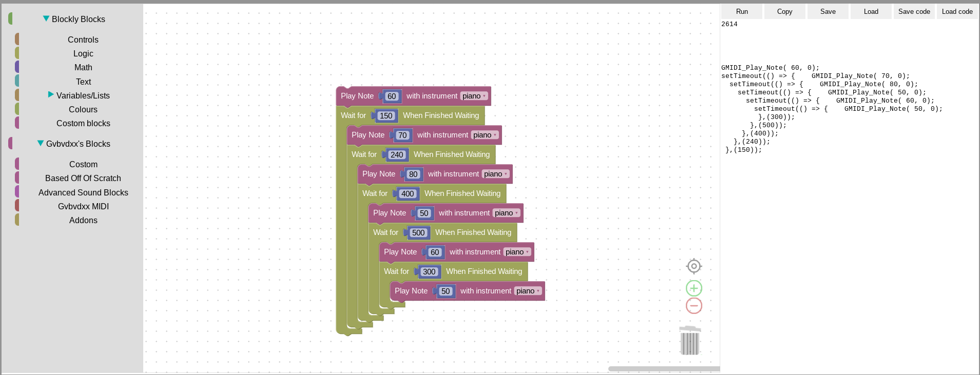Zoom out with the red minus icon

[694, 306]
